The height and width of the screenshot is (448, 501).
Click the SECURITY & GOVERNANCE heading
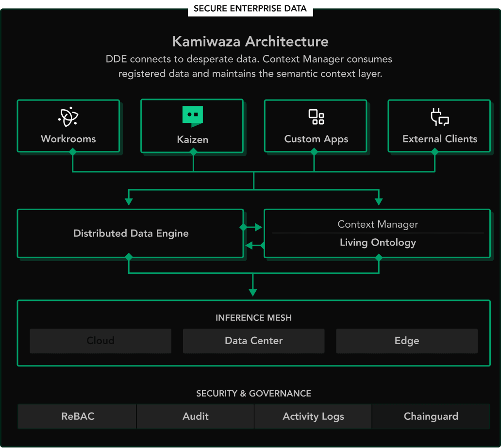click(254, 393)
